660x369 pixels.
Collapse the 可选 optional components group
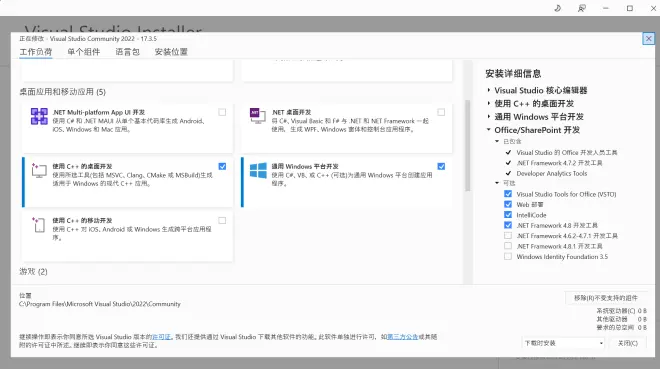[497, 183]
